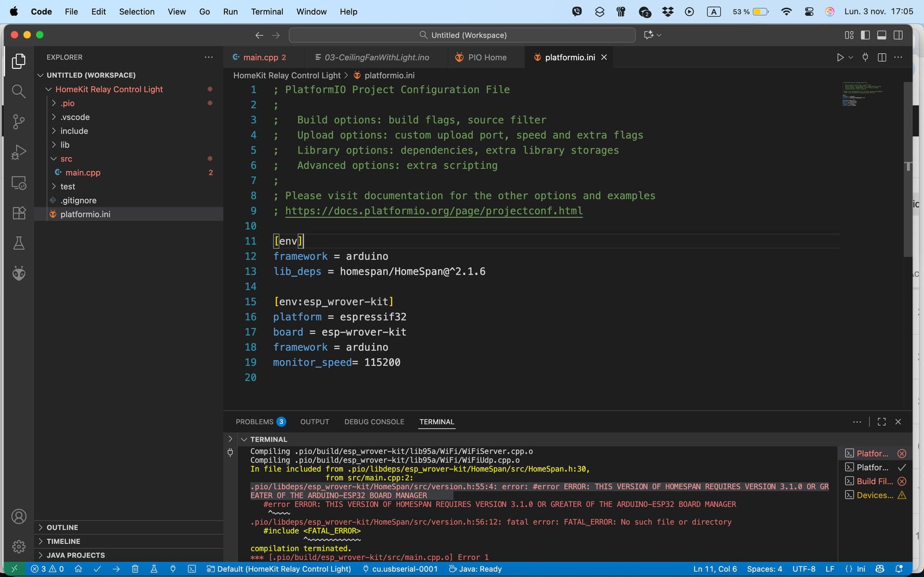924x577 pixels.
Task: Click the Untitled (Workspace) search field
Action: 462,35
